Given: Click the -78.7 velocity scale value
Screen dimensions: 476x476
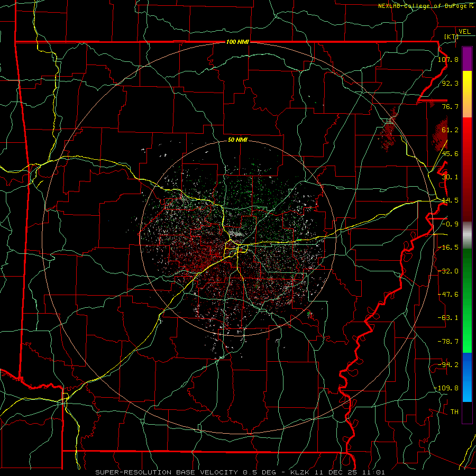Looking at the screenshot, I should click(448, 342).
